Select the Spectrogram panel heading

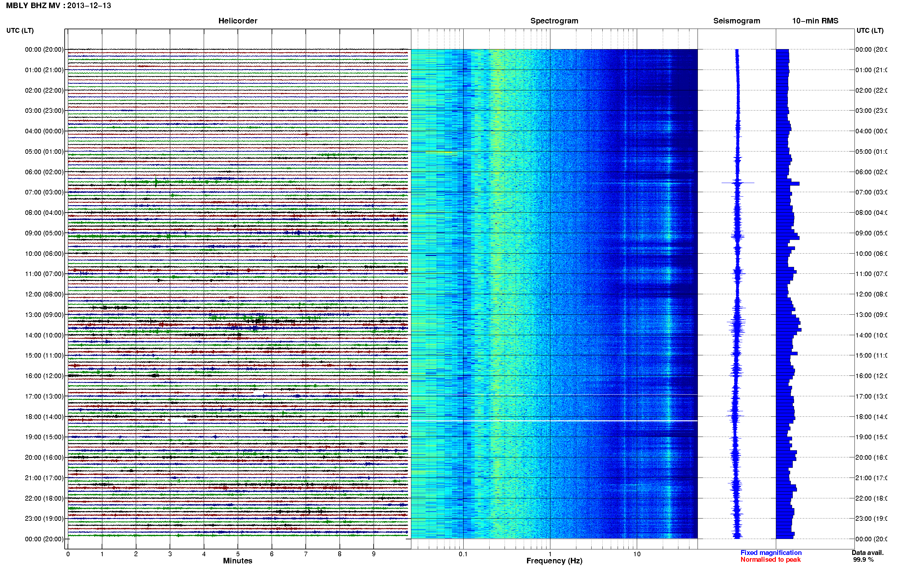point(554,21)
